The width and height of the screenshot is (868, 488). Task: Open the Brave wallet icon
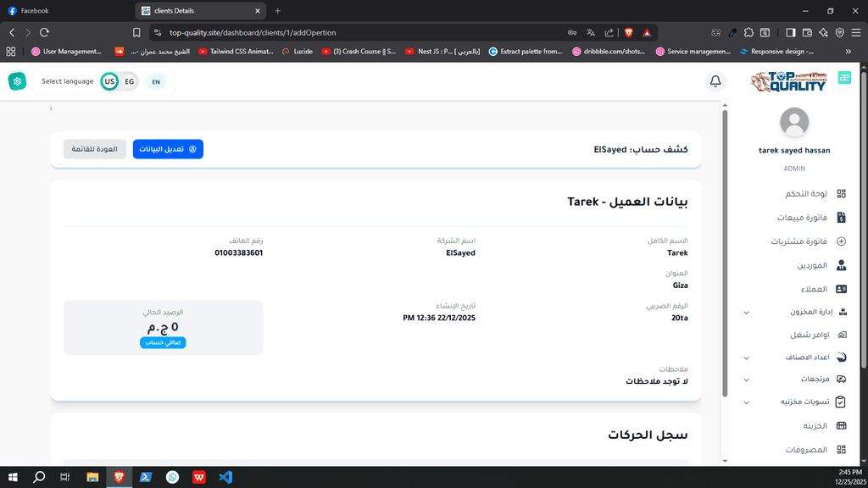(807, 33)
